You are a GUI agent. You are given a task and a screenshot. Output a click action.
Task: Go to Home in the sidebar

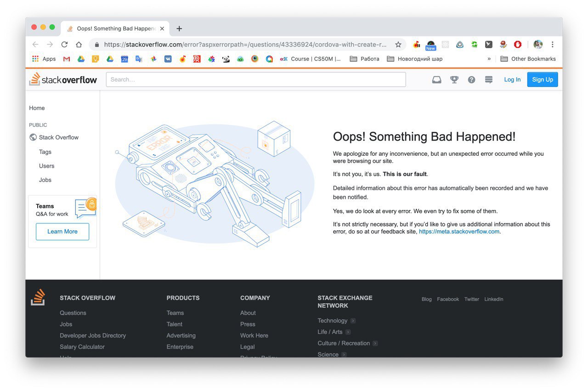[37, 108]
